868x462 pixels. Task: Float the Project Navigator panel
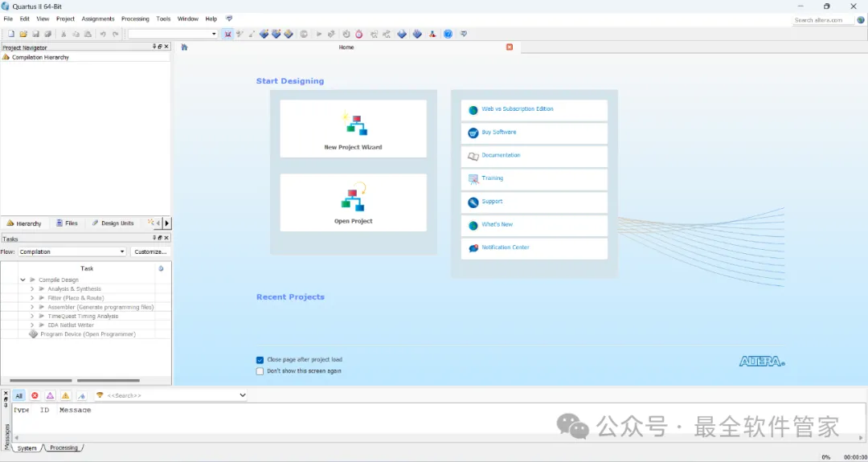160,47
